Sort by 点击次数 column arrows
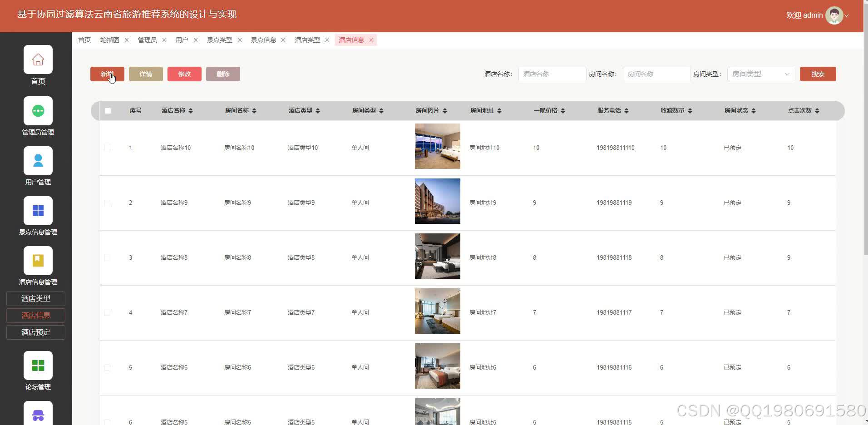 pyautogui.click(x=817, y=111)
